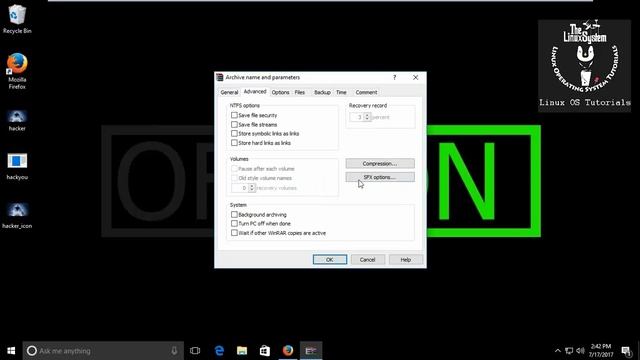640x360 pixels.
Task: Select the hacker desktop icon
Action: pyautogui.click(x=17, y=120)
